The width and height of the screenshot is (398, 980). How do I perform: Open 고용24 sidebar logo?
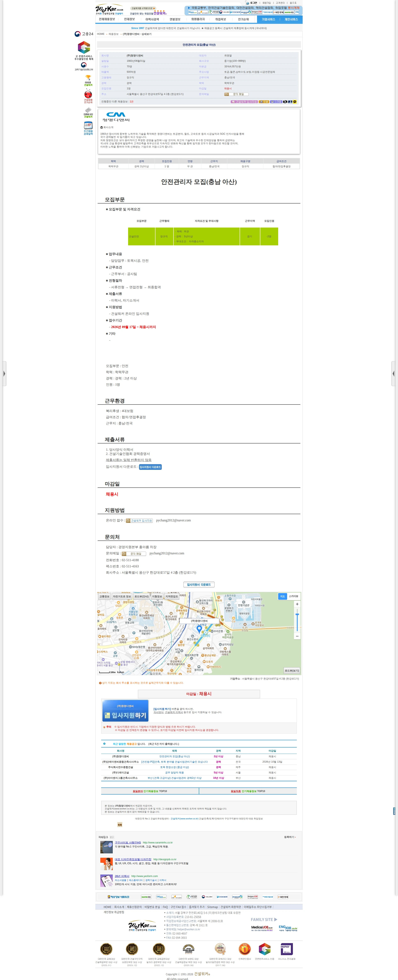84,34
